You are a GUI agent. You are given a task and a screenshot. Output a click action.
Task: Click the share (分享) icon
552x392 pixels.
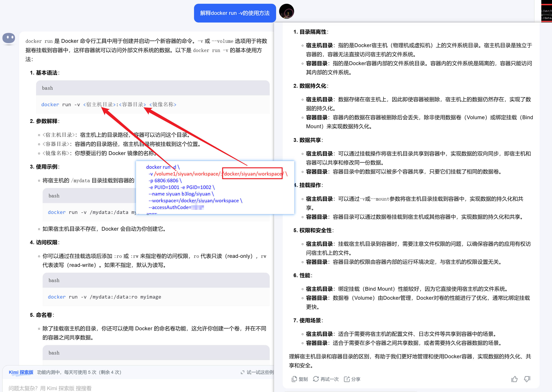tap(346, 379)
